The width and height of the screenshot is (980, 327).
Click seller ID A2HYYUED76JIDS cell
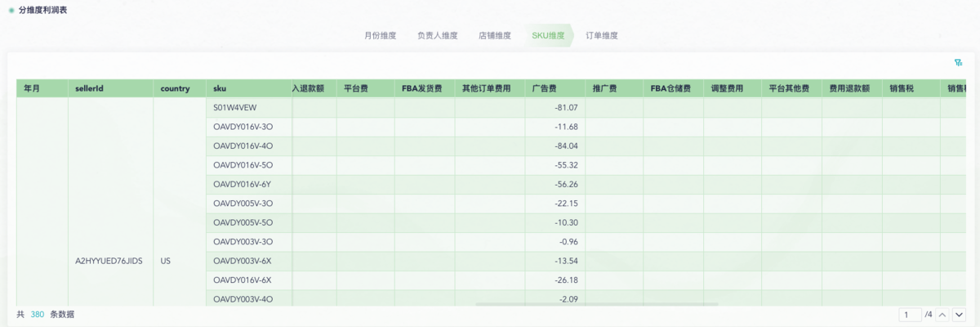click(x=109, y=261)
